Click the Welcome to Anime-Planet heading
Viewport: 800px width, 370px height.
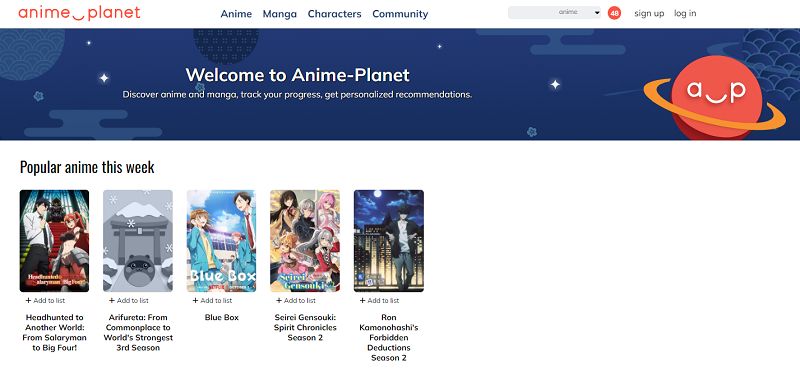[297, 75]
